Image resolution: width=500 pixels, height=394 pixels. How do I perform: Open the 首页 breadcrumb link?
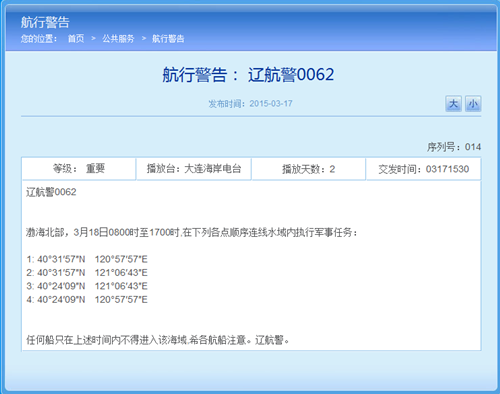coord(76,39)
